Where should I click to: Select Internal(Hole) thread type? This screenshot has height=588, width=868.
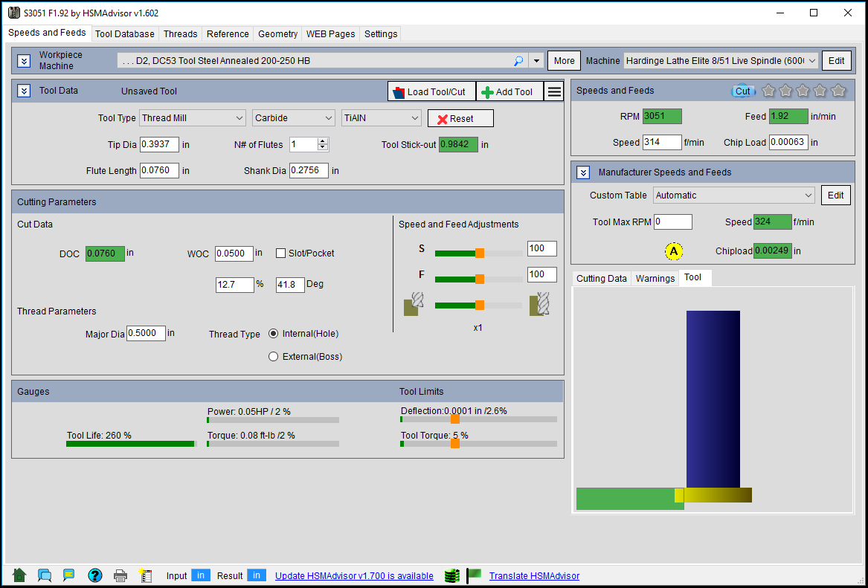coord(274,334)
